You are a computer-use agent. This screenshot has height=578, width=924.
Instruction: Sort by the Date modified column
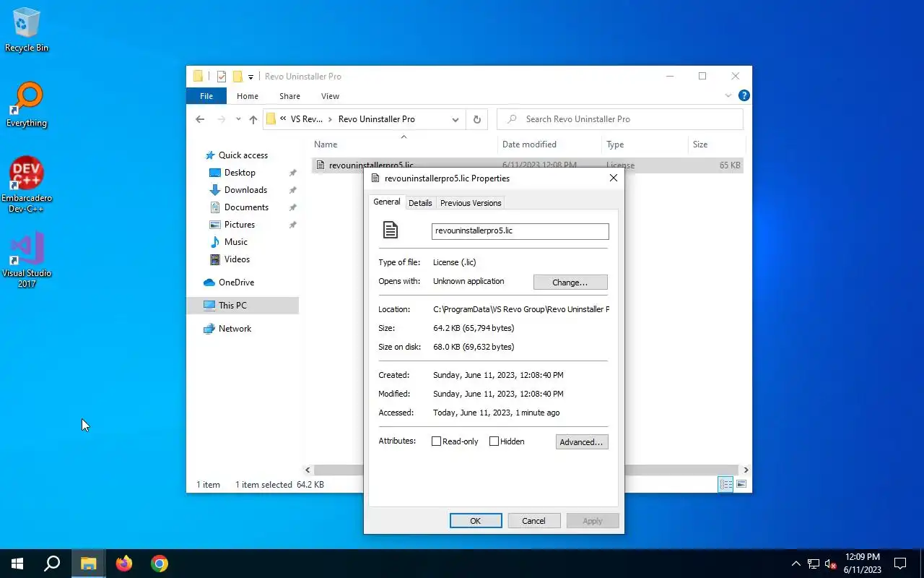point(550,144)
